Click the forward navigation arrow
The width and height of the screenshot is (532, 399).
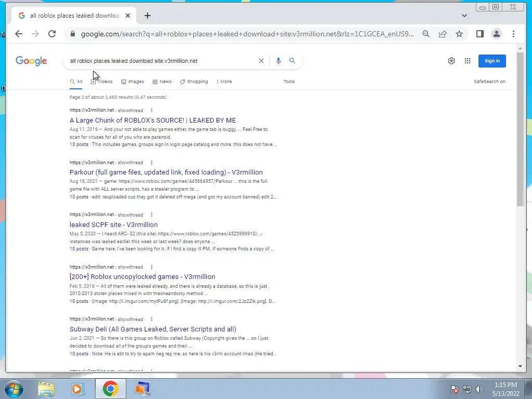(35, 34)
